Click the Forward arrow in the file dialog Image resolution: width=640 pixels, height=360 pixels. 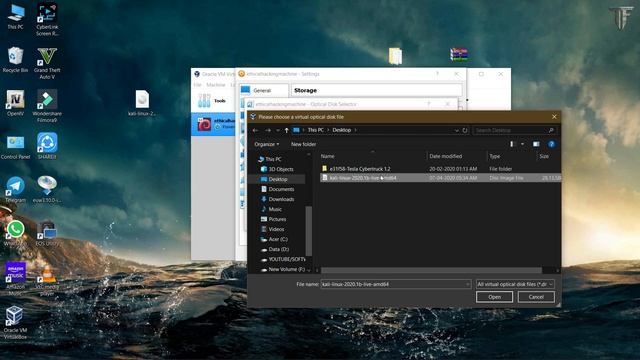point(268,130)
